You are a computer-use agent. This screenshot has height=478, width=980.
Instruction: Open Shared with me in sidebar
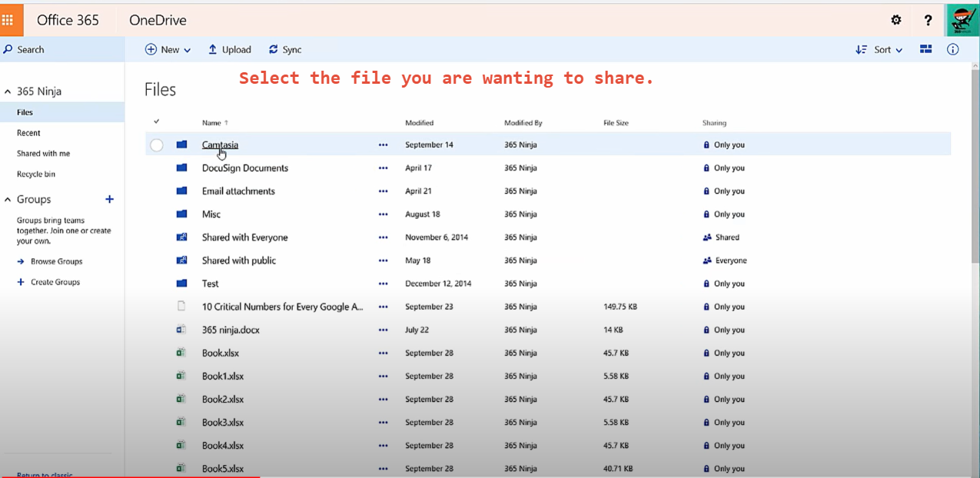tap(43, 154)
